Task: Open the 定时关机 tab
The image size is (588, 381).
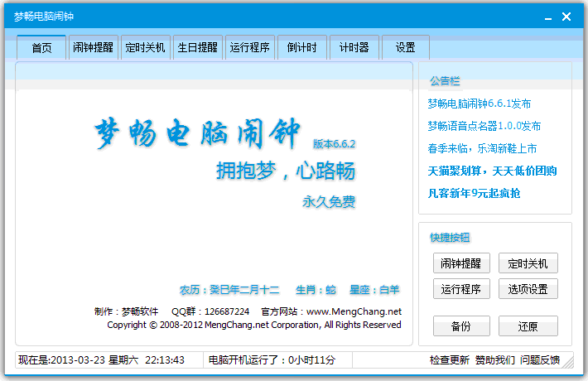Action: pos(145,48)
